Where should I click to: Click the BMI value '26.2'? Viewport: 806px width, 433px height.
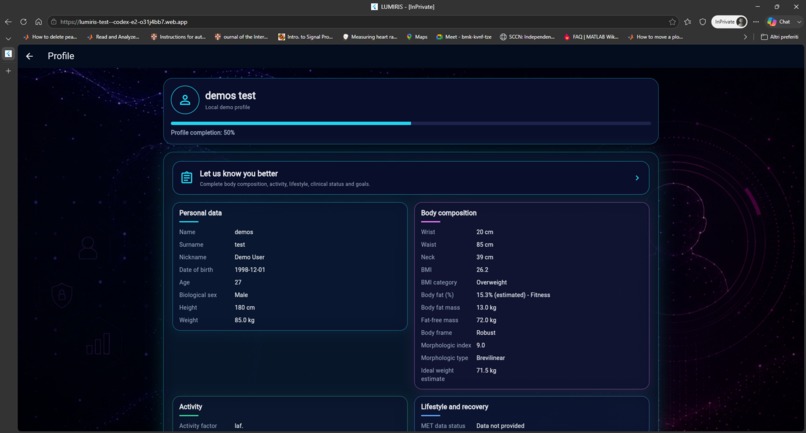[482, 270]
